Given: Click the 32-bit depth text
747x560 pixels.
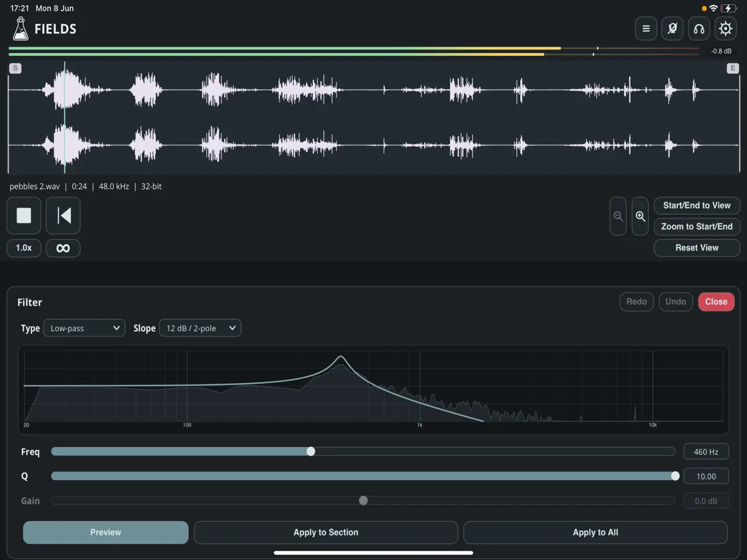Looking at the screenshot, I should [151, 186].
